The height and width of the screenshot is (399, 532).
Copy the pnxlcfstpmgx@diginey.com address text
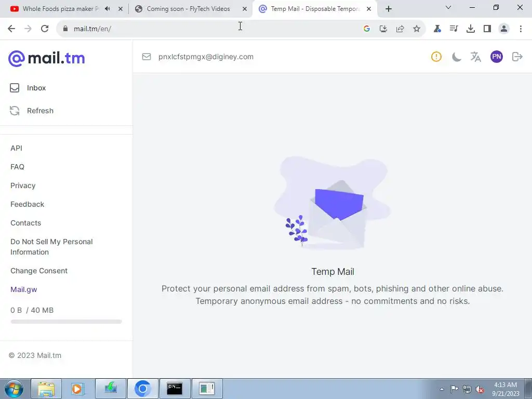pyautogui.click(x=206, y=57)
